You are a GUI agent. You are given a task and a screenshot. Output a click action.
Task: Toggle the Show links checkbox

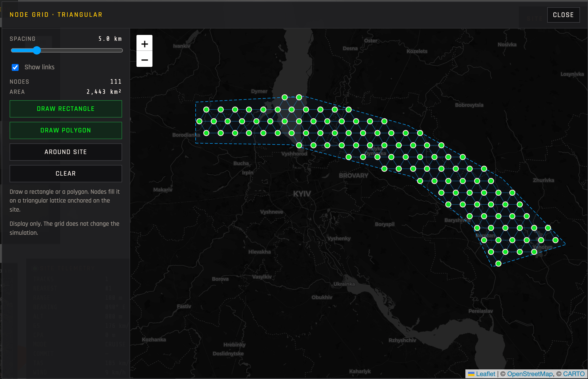15,67
